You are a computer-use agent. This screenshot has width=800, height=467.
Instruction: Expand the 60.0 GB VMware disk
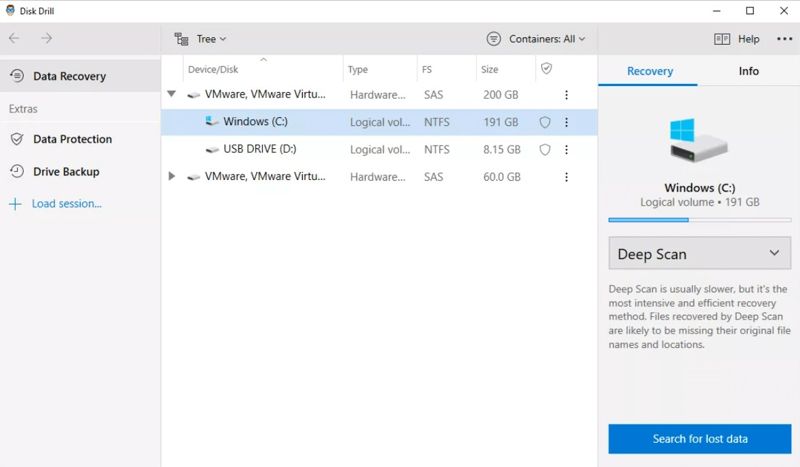pyautogui.click(x=172, y=177)
